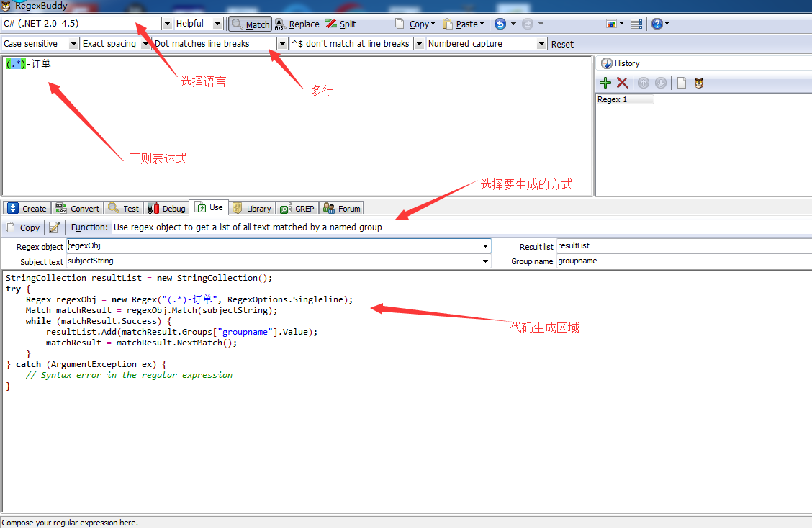Open Exact spacing option dropdown
This screenshot has width=812, height=529.
pyautogui.click(x=145, y=43)
